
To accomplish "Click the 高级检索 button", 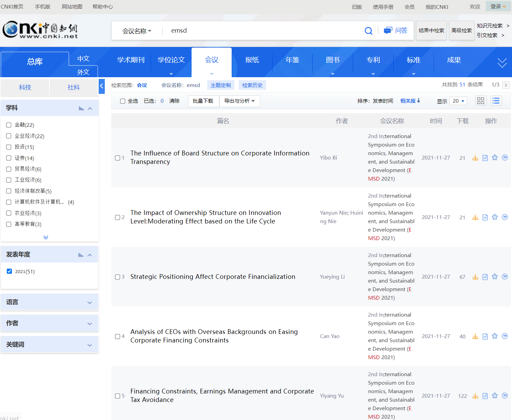I will [x=462, y=31].
